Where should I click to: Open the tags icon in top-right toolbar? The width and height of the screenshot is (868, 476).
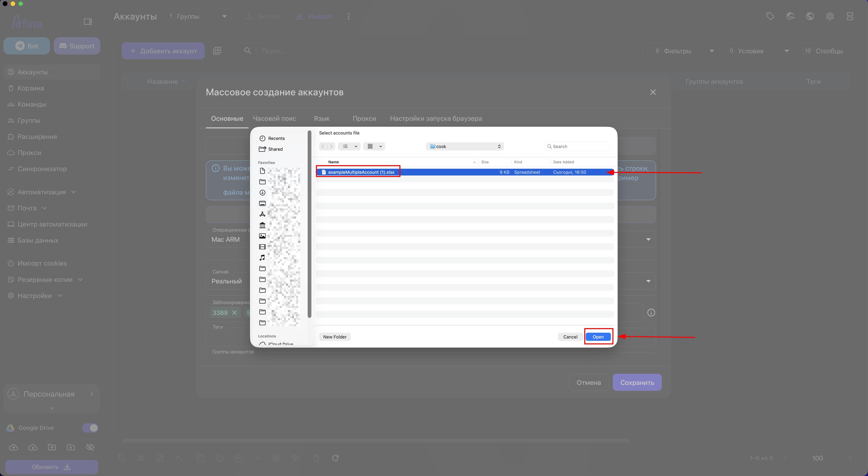[x=770, y=16]
